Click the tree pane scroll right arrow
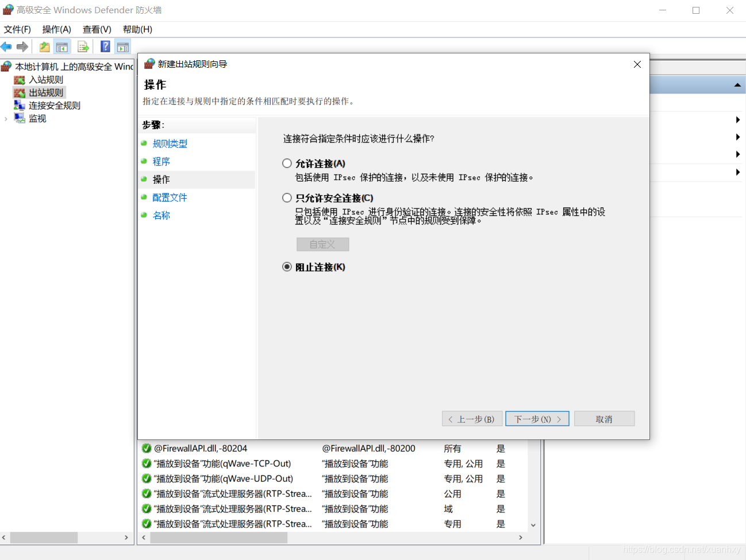 [126, 538]
